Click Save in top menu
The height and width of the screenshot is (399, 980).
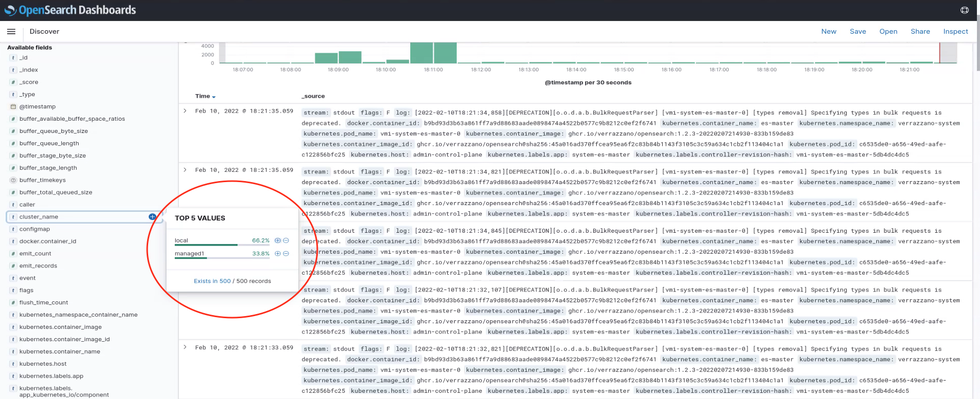coord(858,32)
